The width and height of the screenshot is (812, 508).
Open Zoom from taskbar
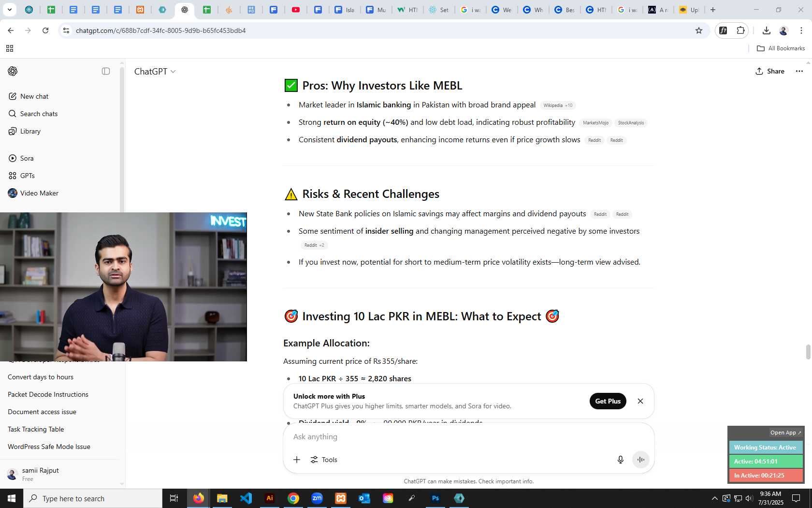coord(317,498)
